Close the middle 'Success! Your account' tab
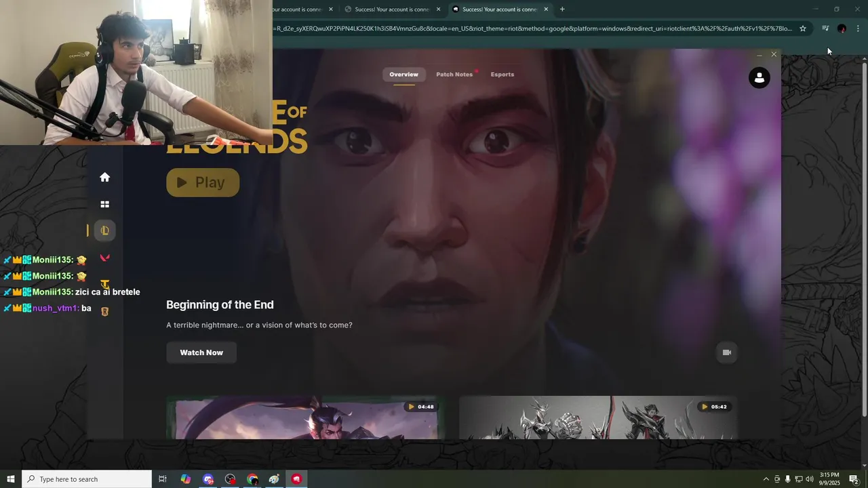 438,9
